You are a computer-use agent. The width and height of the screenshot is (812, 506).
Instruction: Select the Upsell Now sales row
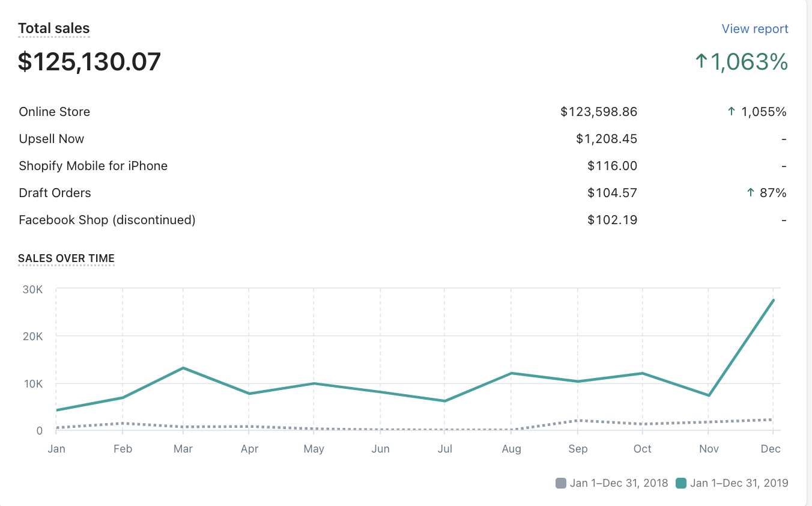[x=52, y=139]
